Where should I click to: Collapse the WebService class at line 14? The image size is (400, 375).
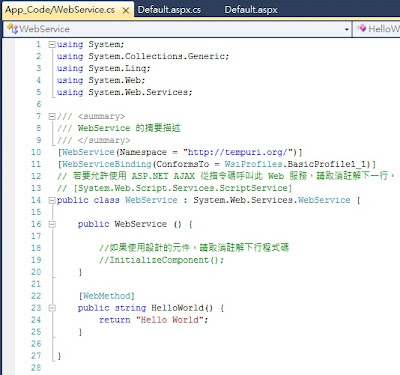[x=52, y=200]
